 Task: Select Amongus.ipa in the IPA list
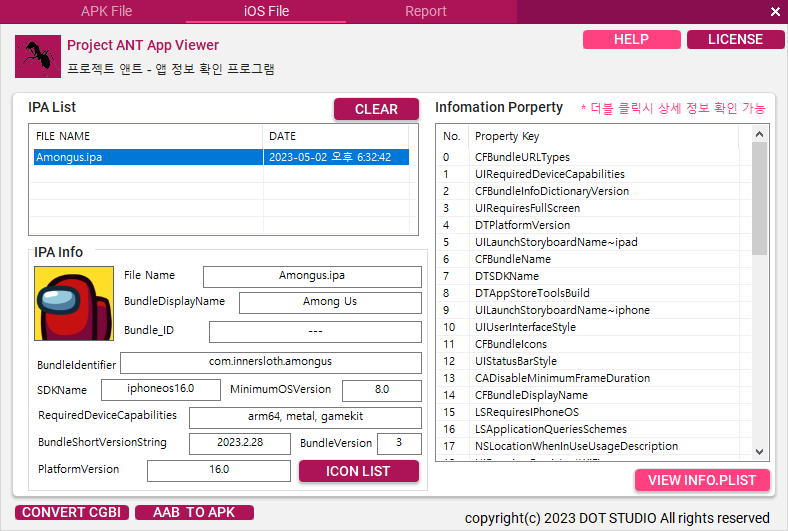coord(148,157)
